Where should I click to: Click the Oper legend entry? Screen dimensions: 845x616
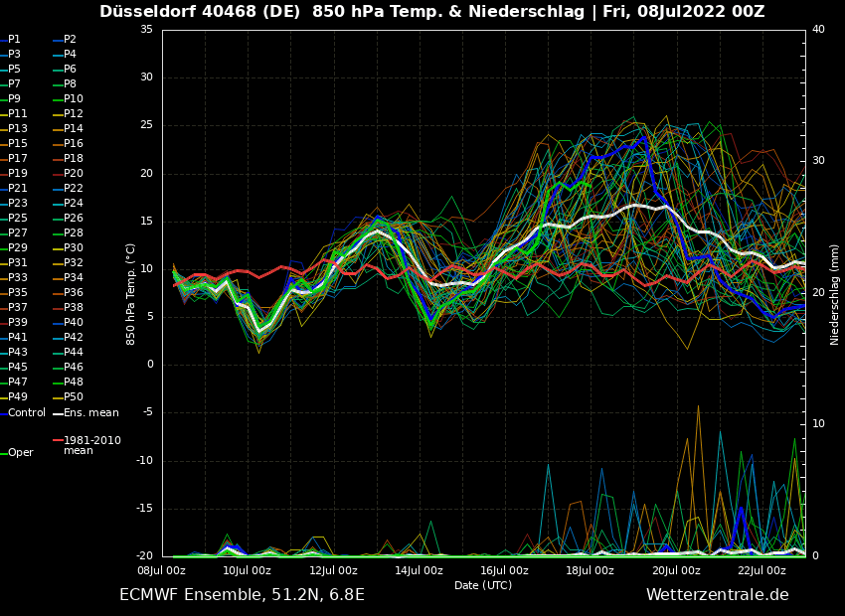21,452
